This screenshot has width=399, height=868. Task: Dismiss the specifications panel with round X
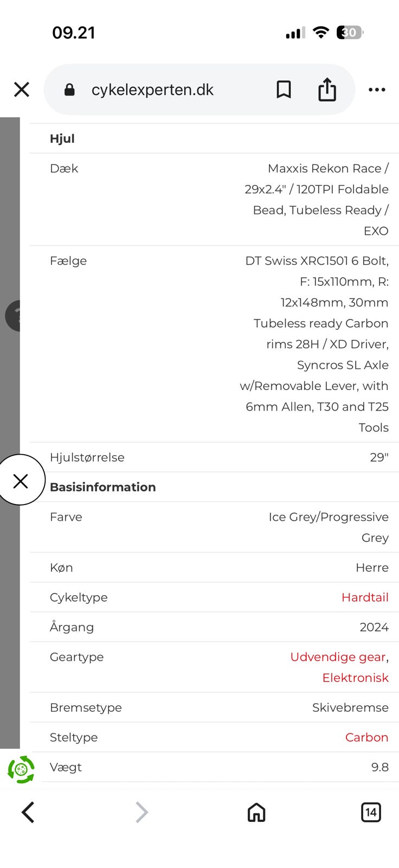point(21,481)
